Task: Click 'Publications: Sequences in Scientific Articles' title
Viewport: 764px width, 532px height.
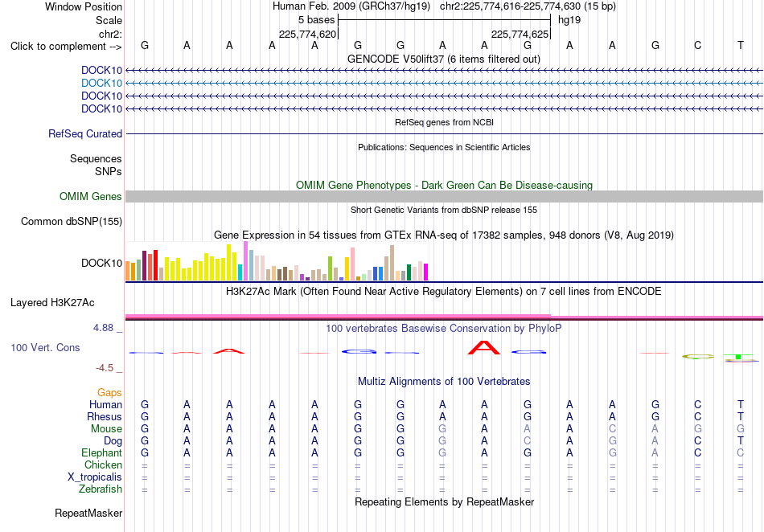Action: (x=444, y=148)
